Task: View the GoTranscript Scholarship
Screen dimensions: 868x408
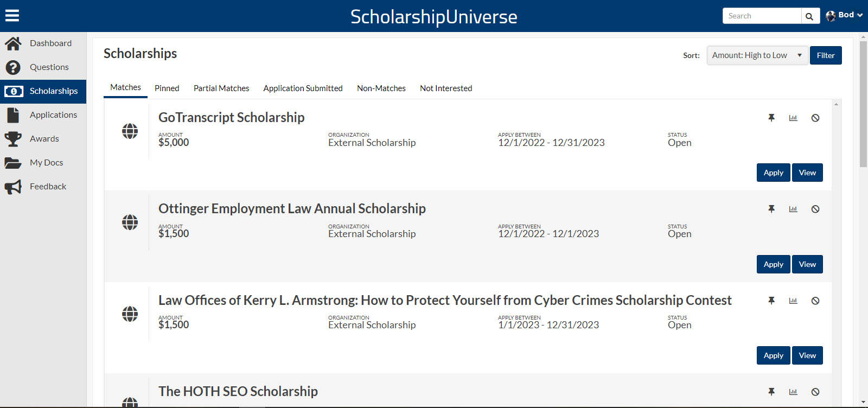Action: 807,173
